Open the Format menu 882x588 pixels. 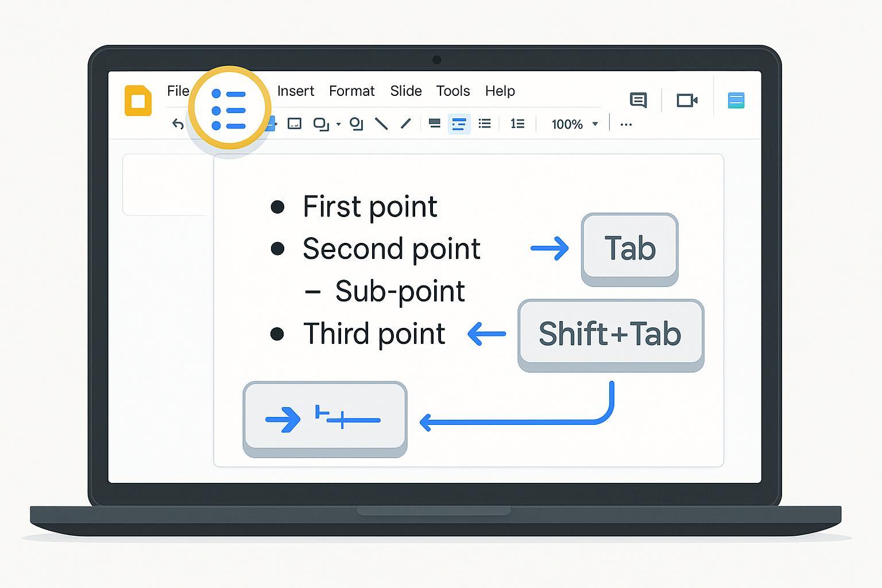(351, 91)
